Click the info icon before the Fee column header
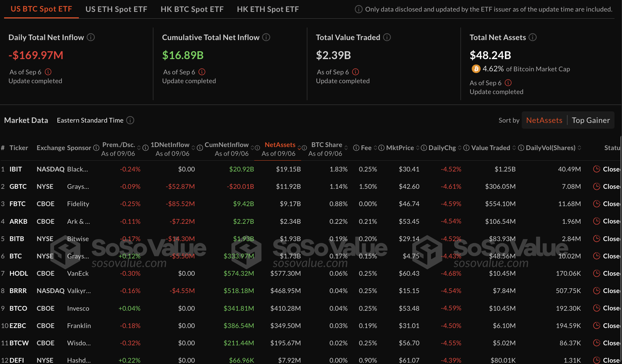This screenshot has height=364, width=622. pyautogui.click(x=356, y=148)
